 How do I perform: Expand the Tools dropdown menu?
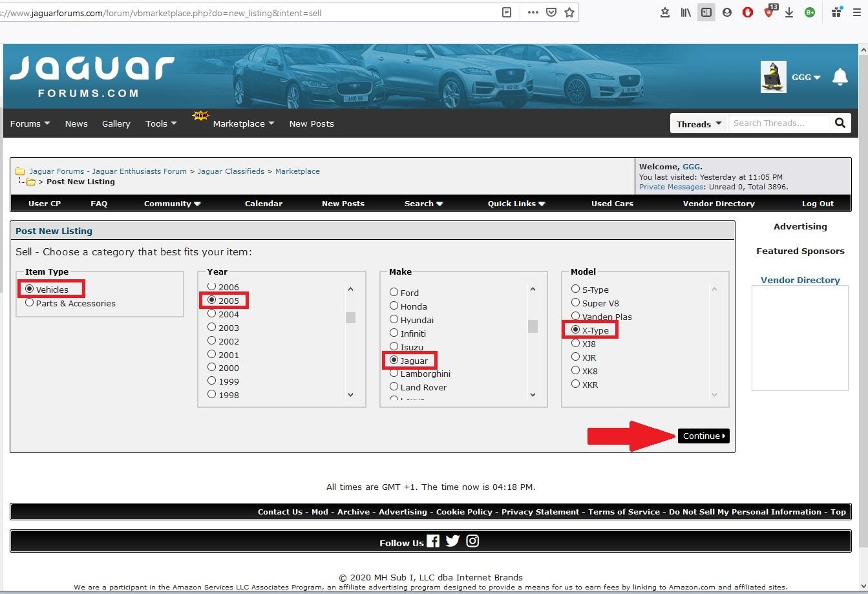click(161, 123)
